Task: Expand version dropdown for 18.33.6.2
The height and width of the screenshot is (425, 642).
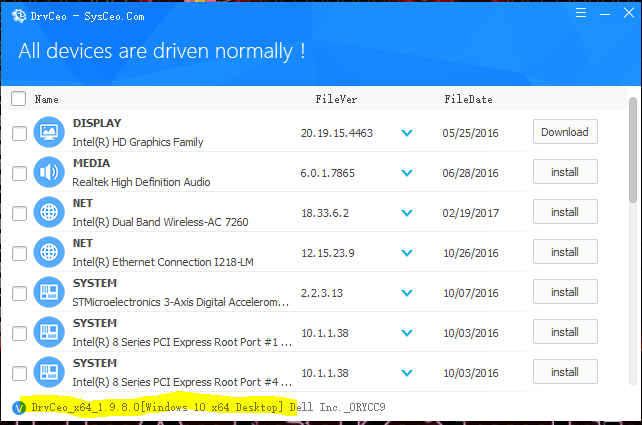Action: click(407, 213)
